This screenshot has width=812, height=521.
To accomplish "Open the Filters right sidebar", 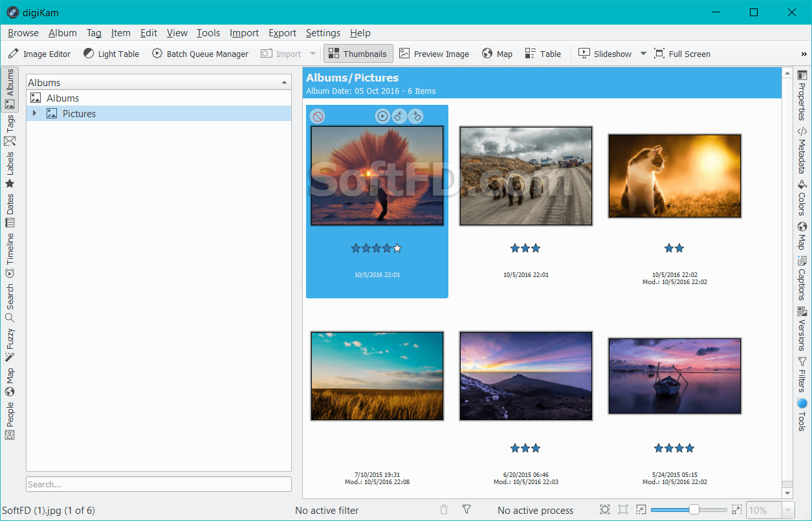I will pyautogui.click(x=802, y=374).
